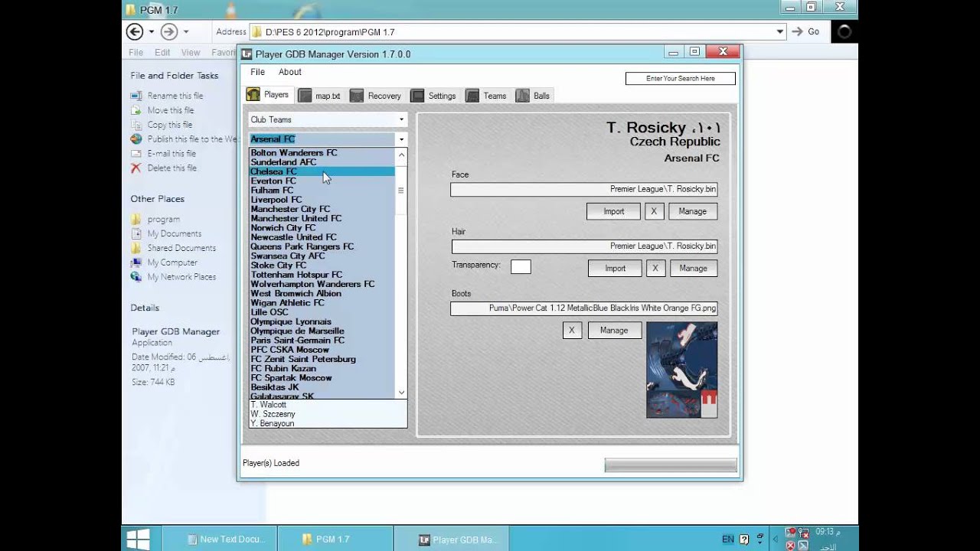The image size is (980, 551).
Task: Open the address bar dropdown arrow
Action: 780,31
